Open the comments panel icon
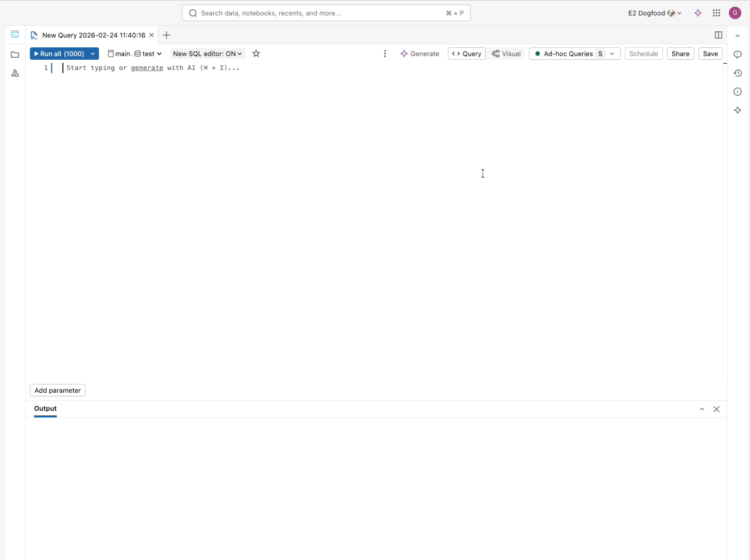This screenshot has width=750, height=560. (x=738, y=55)
